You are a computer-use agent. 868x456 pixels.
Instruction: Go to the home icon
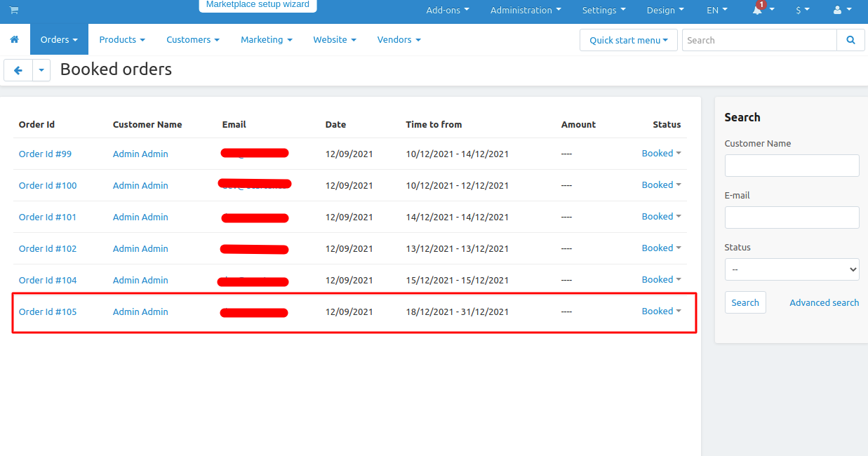click(15, 40)
